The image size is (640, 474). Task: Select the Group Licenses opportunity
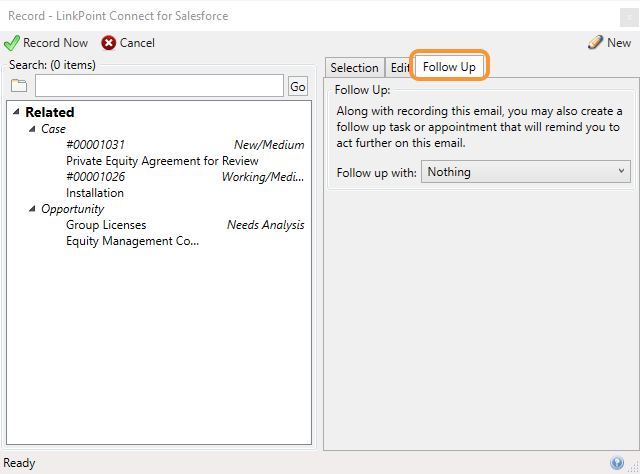106,225
